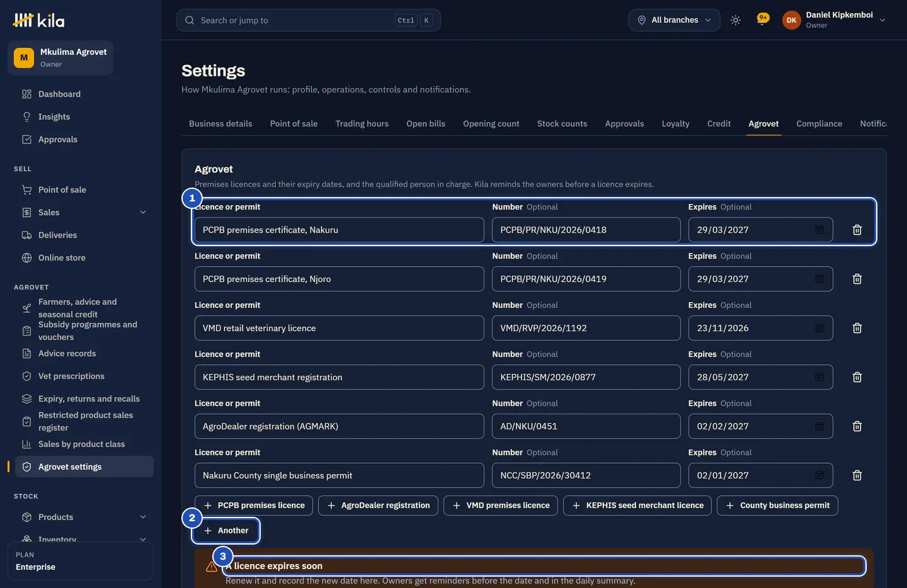Open the notifications 9+ icon
This screenshot has height=588, width=907.
(x=762, y=20)
